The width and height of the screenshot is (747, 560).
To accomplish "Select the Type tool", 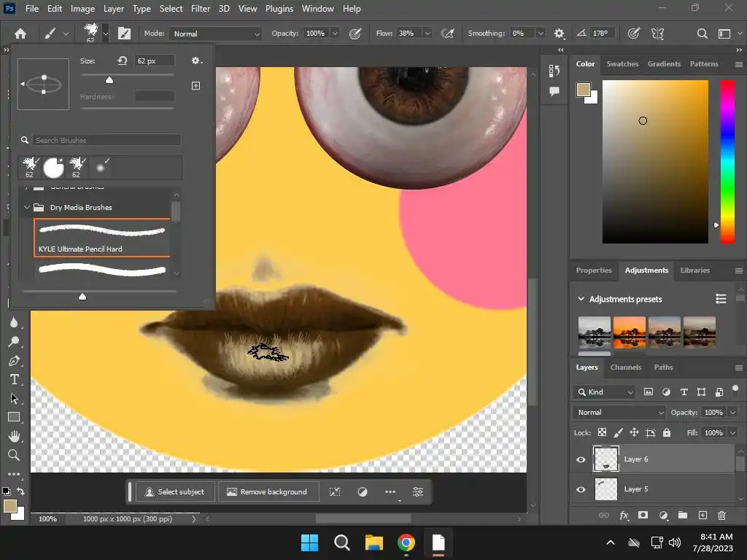I will coord(14,379).
